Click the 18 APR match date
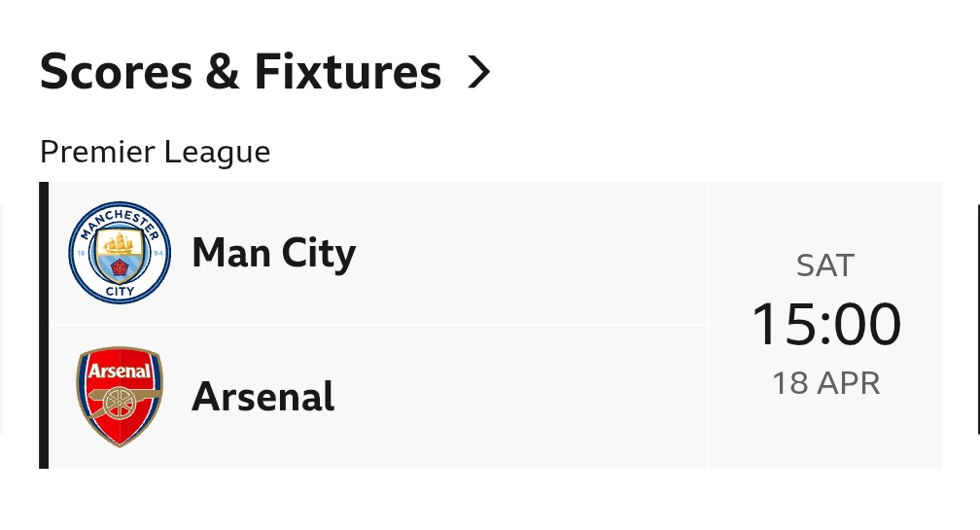The height and width of the screenshot is (530, 980). (825, 383)
